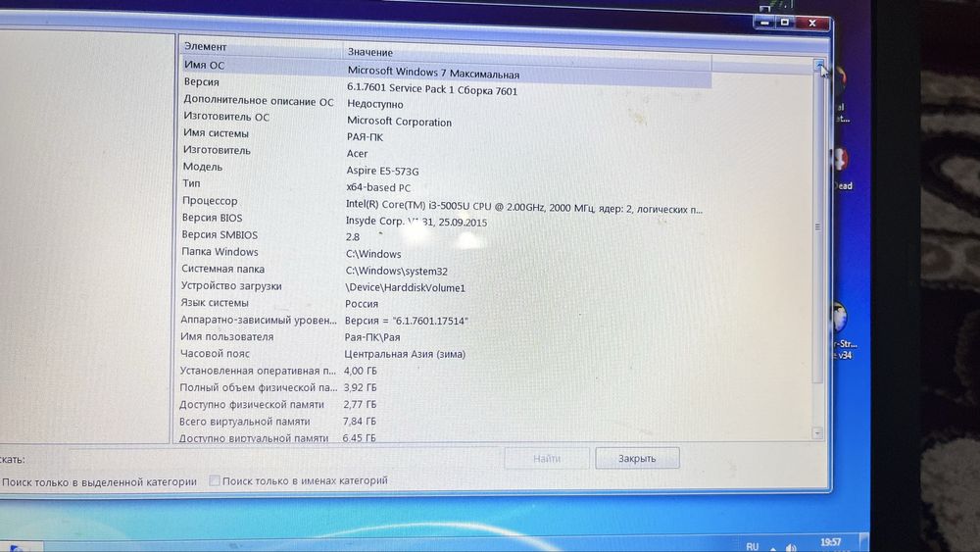Click value Acer in Изготовитель row

[x=357, y=154]
